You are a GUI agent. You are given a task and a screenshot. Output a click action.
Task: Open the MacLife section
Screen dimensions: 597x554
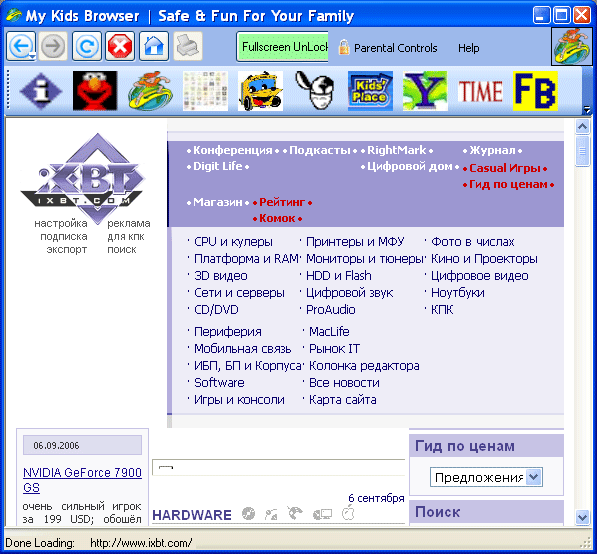click(329, 332)
